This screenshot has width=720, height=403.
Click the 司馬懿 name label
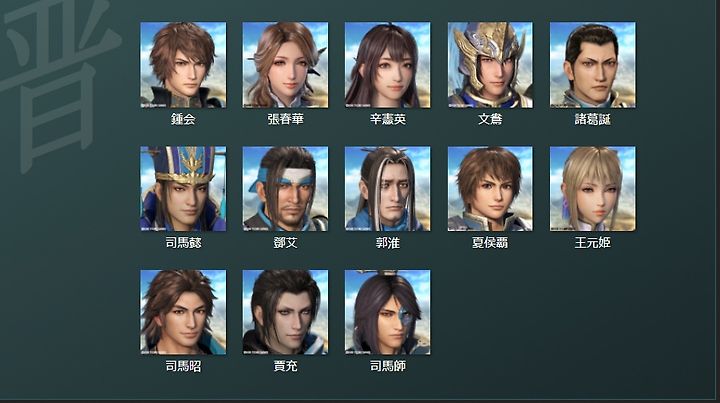click(183, 242)
